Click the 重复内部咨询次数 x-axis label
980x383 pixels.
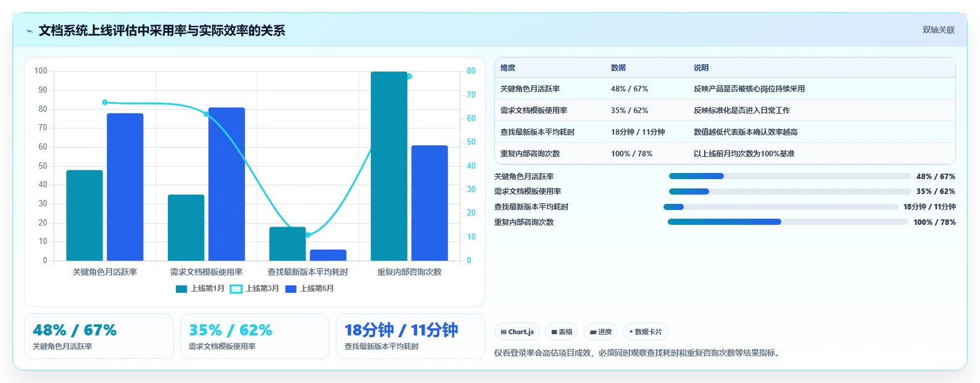click(x=409, y=272)
